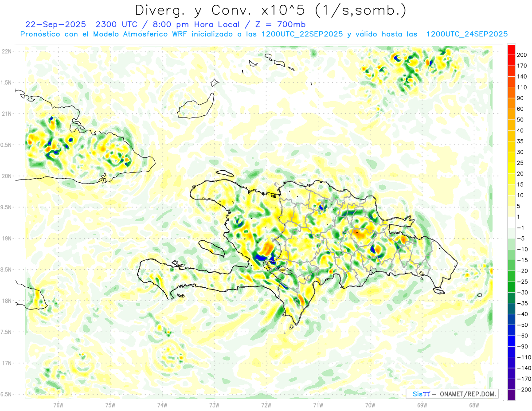Image resolution: width=532 pixels, height=411 pixels.
Task: Select the colorbar value -40
Action: point(522,314)
